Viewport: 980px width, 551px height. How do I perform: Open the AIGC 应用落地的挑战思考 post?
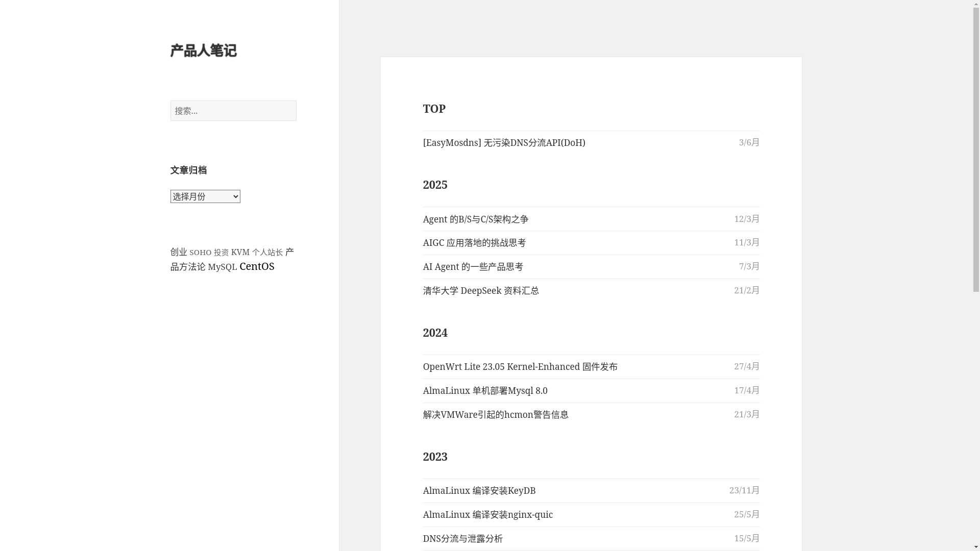pyautogui.click(x=474, y=243)
